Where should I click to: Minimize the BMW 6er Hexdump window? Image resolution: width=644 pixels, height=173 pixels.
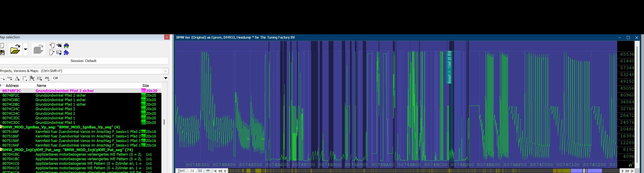tap(620, 37)
